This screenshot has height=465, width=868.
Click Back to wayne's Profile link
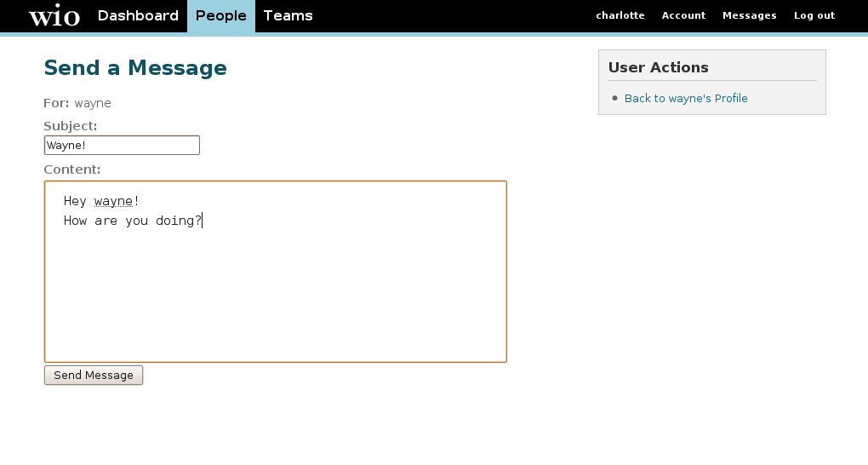[686, 98]
